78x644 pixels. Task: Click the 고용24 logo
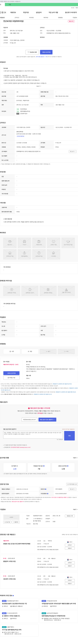click(x=3, y=13)
